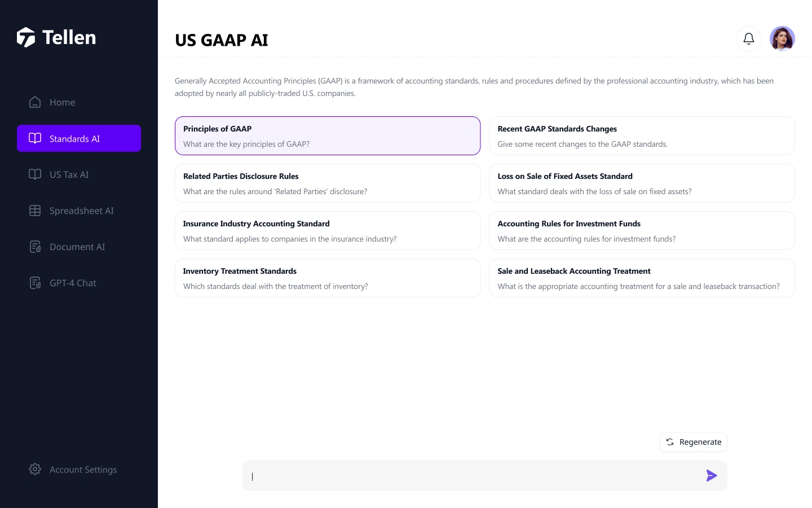This screenshot has width=812, height=508.
Task: Select Sale and Leaseback Accounting Treatment card
Action: pos(642,278)
